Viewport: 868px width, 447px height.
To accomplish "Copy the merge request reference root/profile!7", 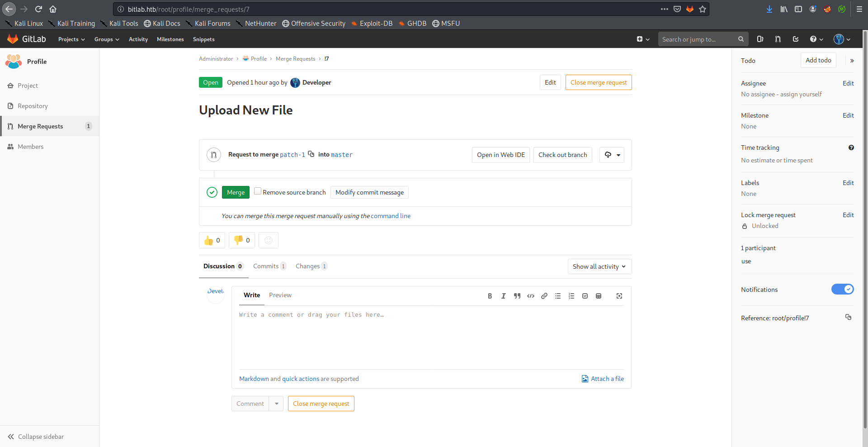I will (848, 318).
